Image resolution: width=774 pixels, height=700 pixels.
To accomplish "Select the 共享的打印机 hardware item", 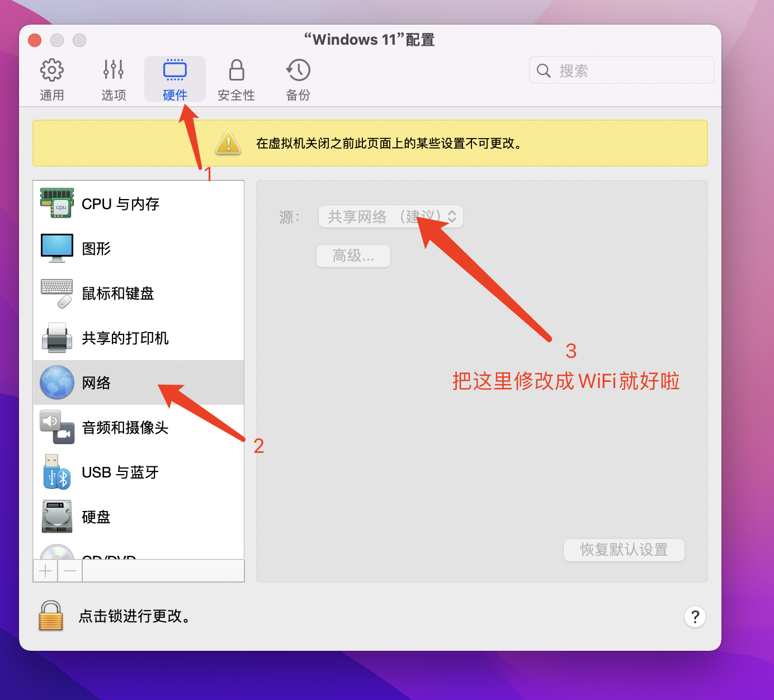I will point(125,338).
